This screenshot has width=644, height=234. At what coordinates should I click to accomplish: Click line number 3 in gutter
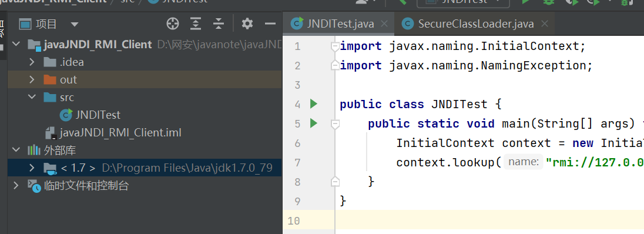click(x=298, y=85)
